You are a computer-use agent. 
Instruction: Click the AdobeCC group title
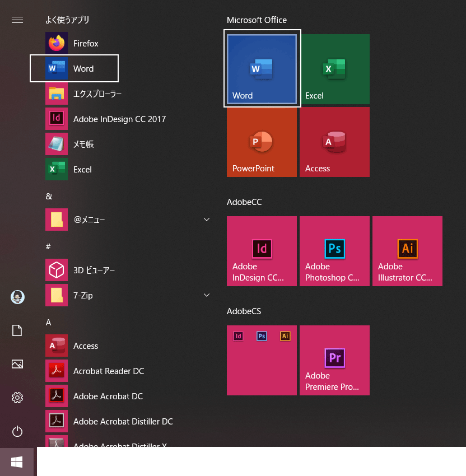click(244, 202)
